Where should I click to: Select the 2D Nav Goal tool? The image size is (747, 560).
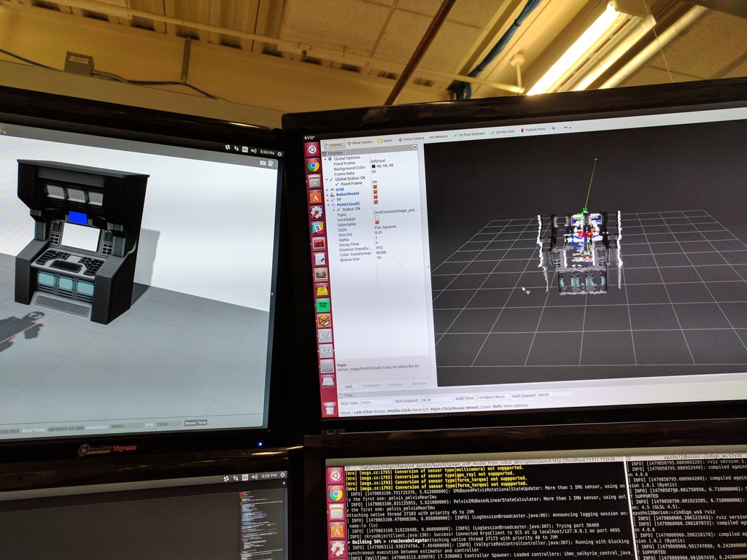502,132
